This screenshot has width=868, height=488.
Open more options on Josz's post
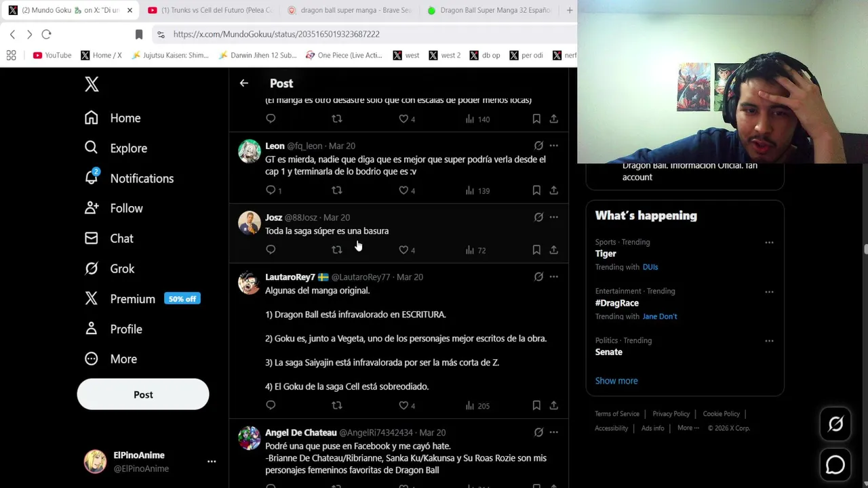pos(554,218)
